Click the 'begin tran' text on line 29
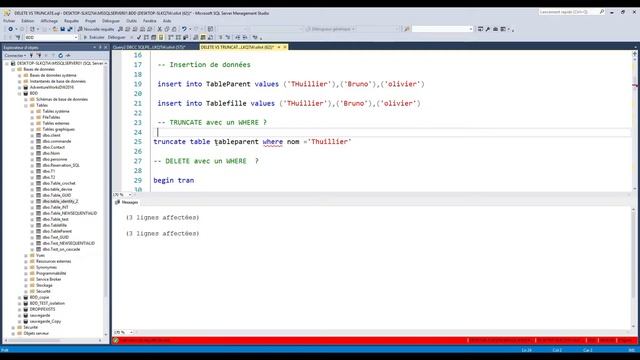The height and width of the screenshot is (360, 640). [x=173, y=180]
